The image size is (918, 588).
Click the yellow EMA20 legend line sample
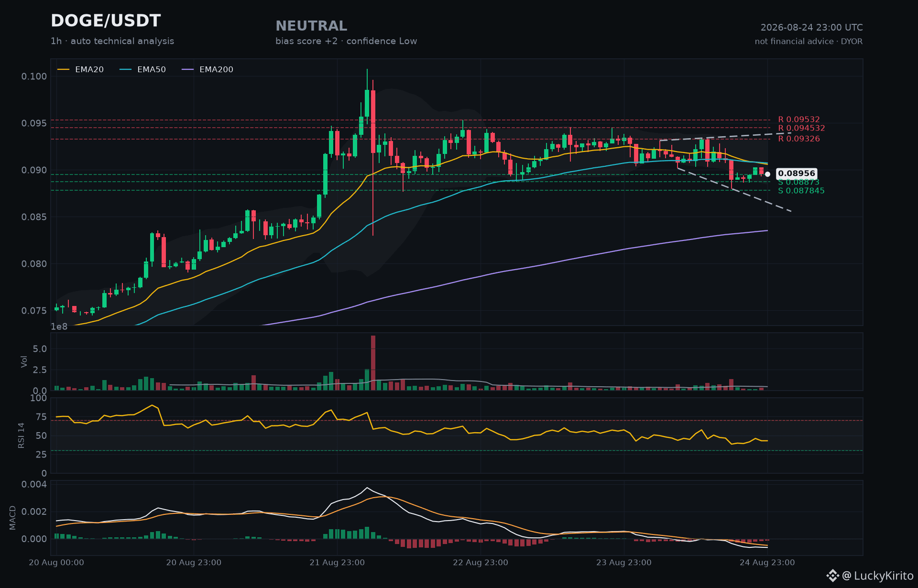point(64,70)
